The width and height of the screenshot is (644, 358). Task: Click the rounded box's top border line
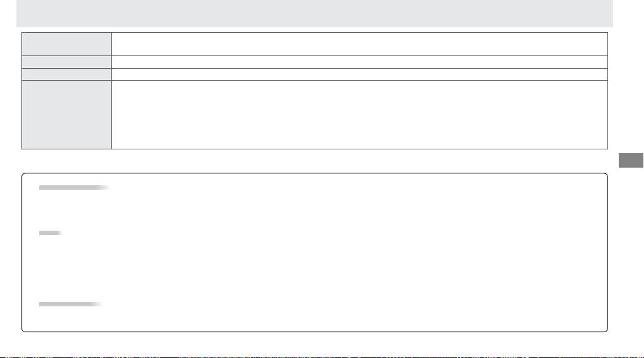click(x=315, y=173)
